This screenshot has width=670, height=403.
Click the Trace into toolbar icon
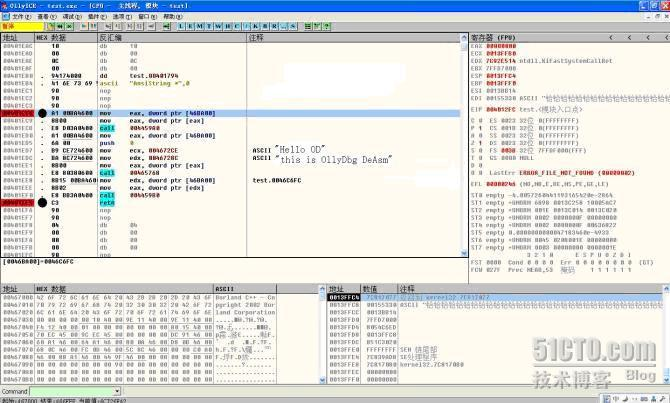coord(130,26)
